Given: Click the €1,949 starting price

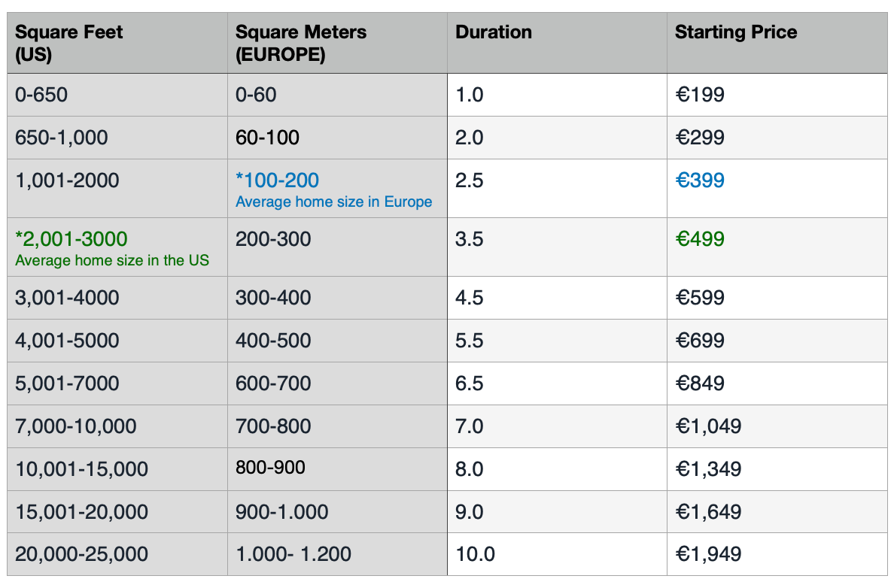Looking at the screenshot, I should point(708,554).
